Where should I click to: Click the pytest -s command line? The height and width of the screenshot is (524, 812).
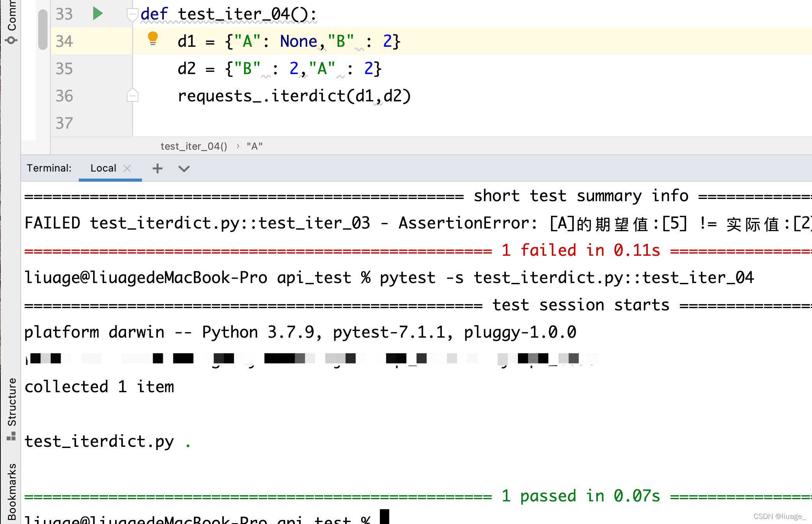coord(567,278)
